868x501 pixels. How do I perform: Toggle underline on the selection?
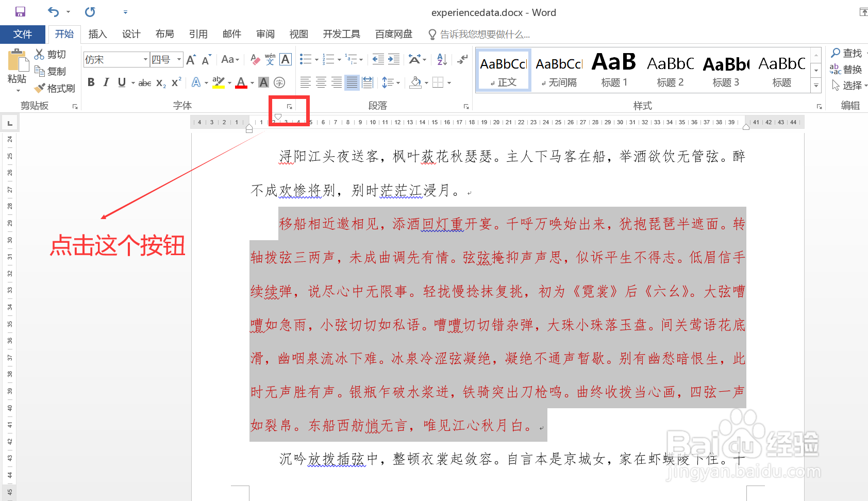(121, 82)
